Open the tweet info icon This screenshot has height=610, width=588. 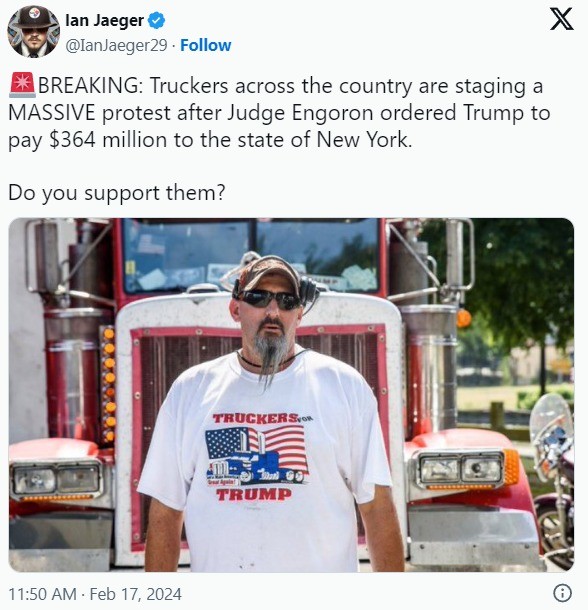point(562,593)
